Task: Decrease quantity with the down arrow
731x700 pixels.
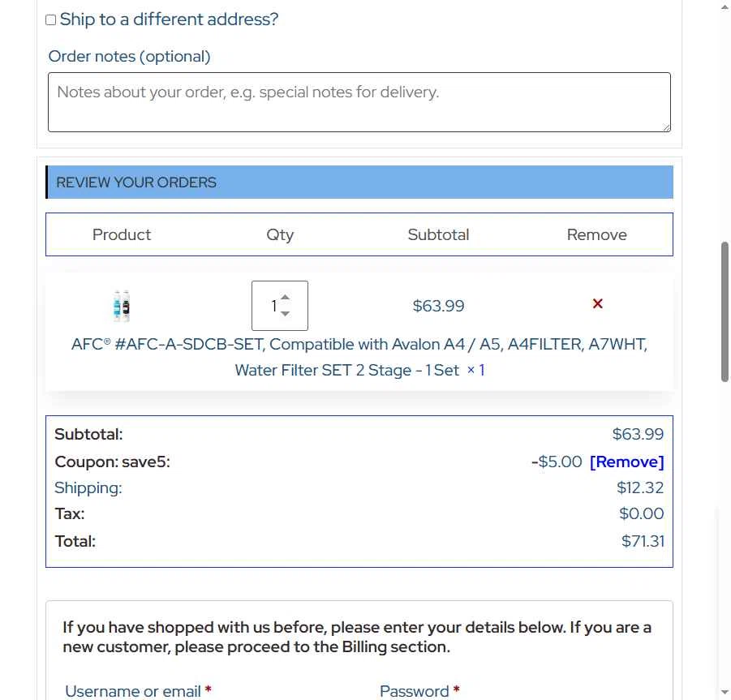Action: coord(286,314)
